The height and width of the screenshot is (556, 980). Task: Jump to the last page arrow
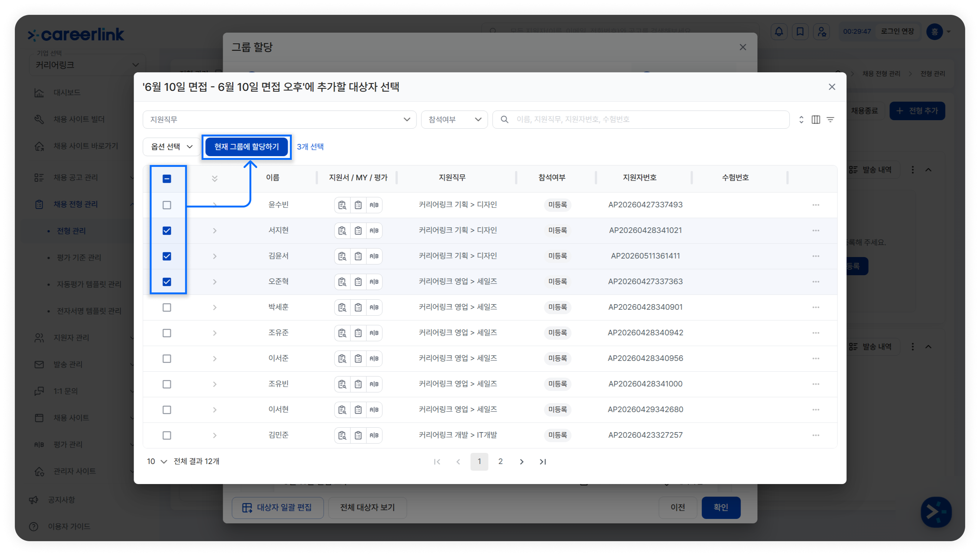click(543, 462)
